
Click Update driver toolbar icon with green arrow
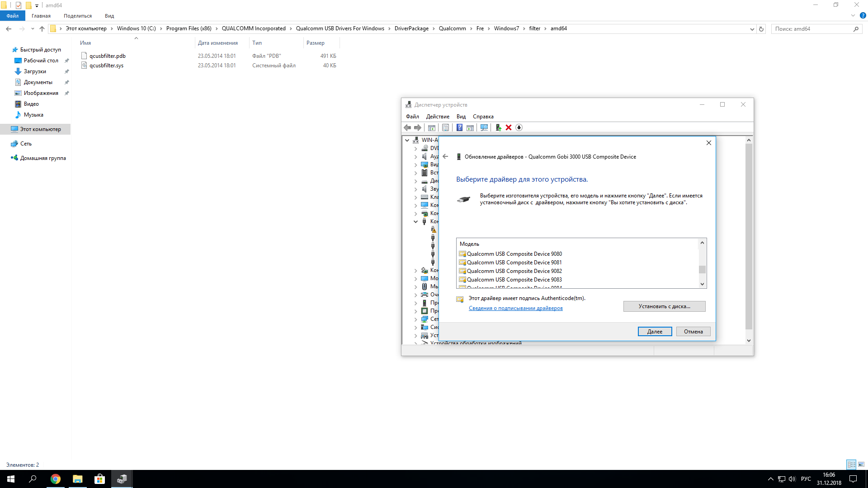point(498,127)
